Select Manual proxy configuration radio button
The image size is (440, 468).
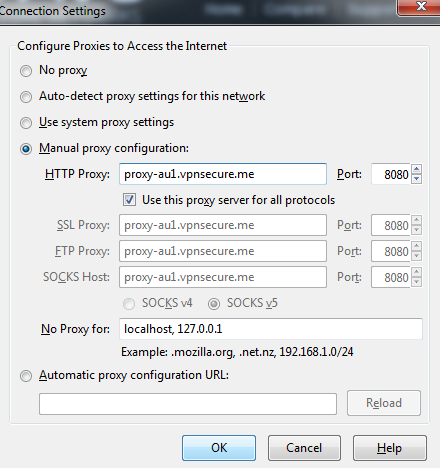26,149
